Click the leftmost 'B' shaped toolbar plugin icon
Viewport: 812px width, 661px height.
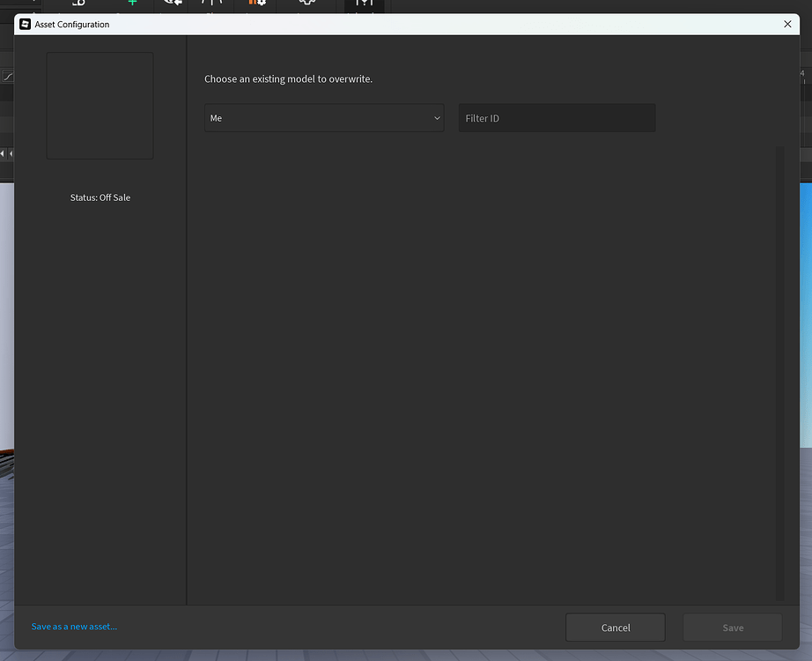point(79,4)
